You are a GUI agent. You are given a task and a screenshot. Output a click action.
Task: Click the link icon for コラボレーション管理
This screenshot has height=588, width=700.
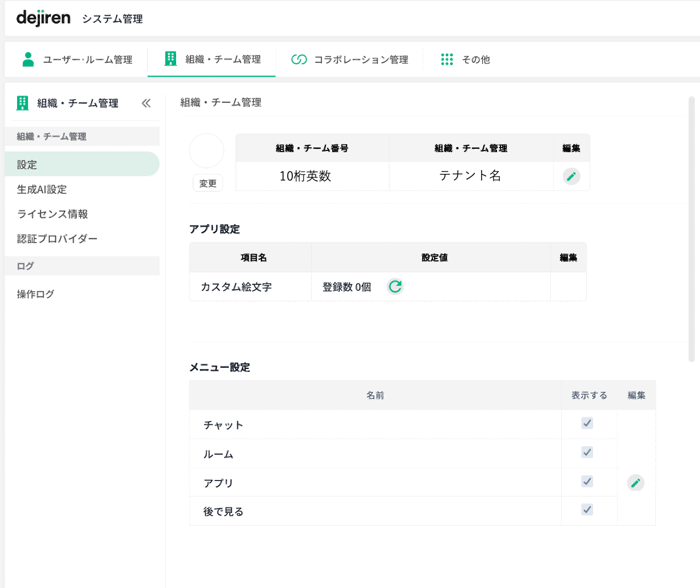coord(299,59)
